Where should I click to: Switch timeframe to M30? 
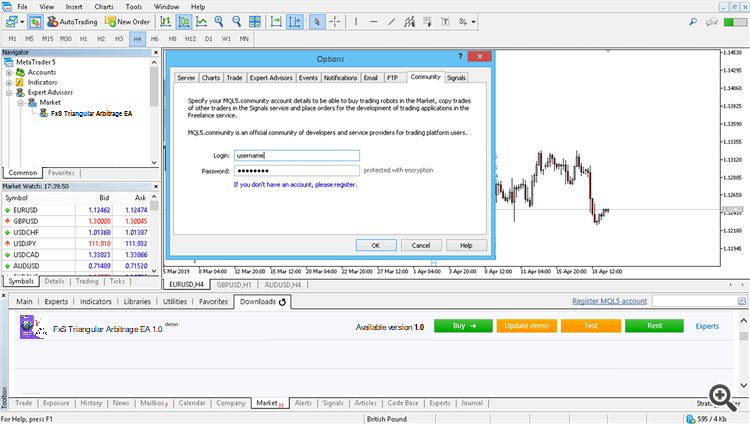coord(66,39)
